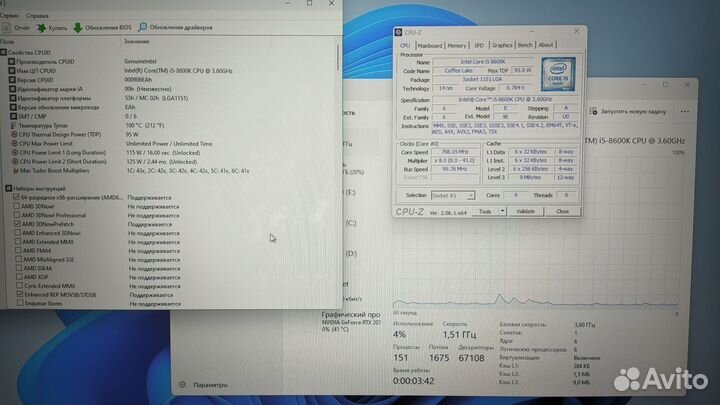Click the green Купить buy icon
The height and width of the screenshot is (405, 720).
[41, 28]
